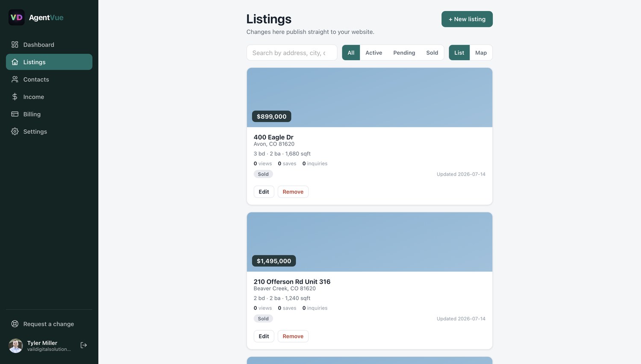Click the sign out arrow icon
Screen dimensions: 641x364
[x=84, y=345]
